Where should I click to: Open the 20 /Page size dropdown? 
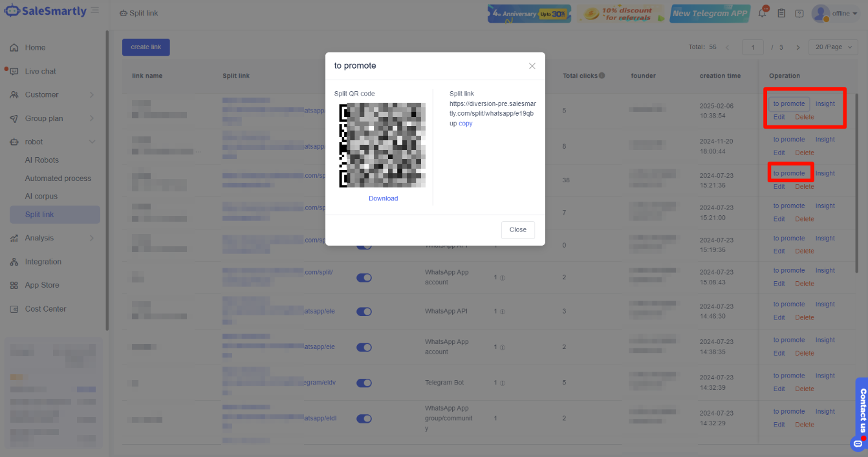coord(834,47)
